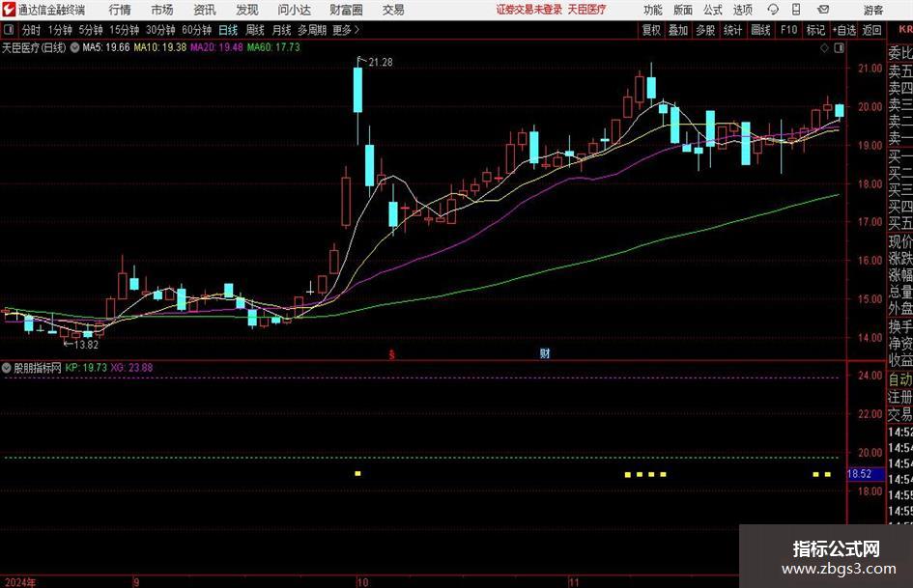
Task: Expand the 更多 period options
Action: [346, 30]
